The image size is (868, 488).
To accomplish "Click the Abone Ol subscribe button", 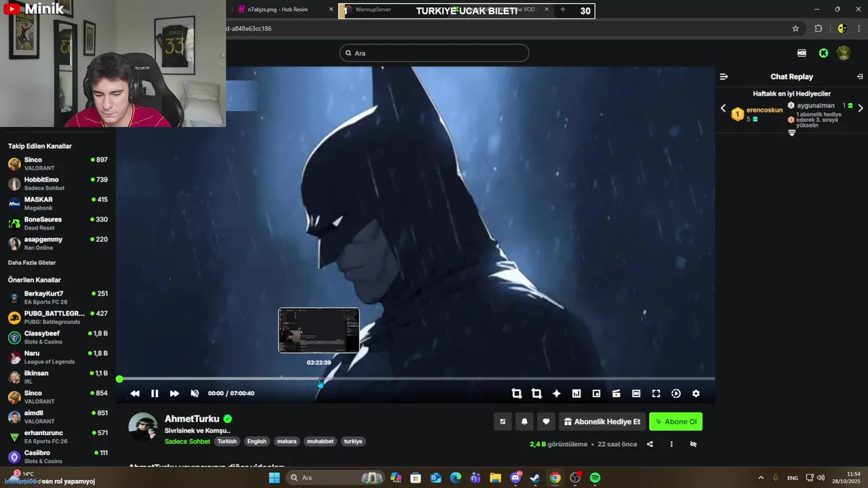I will [675, 422].
